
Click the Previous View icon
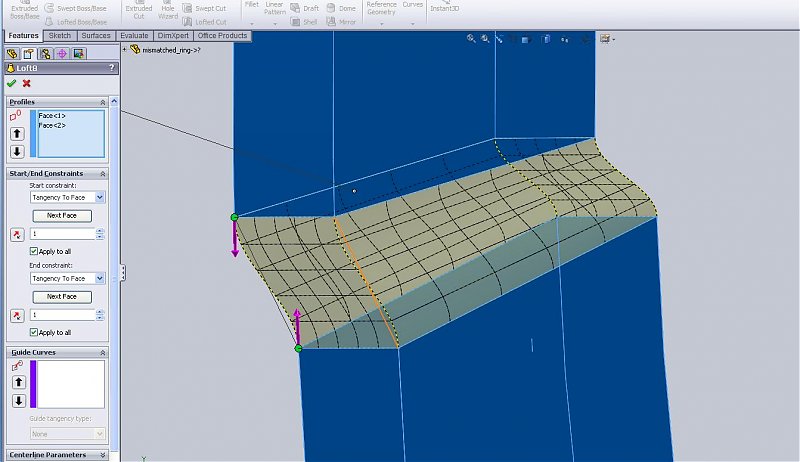coord(499,39)
